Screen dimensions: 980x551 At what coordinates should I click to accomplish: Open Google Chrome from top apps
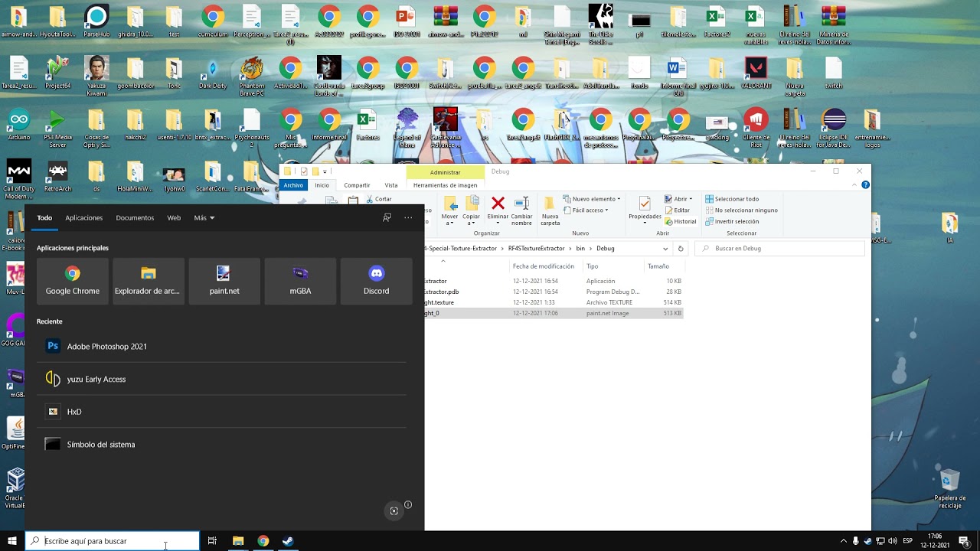coord(73,281)
